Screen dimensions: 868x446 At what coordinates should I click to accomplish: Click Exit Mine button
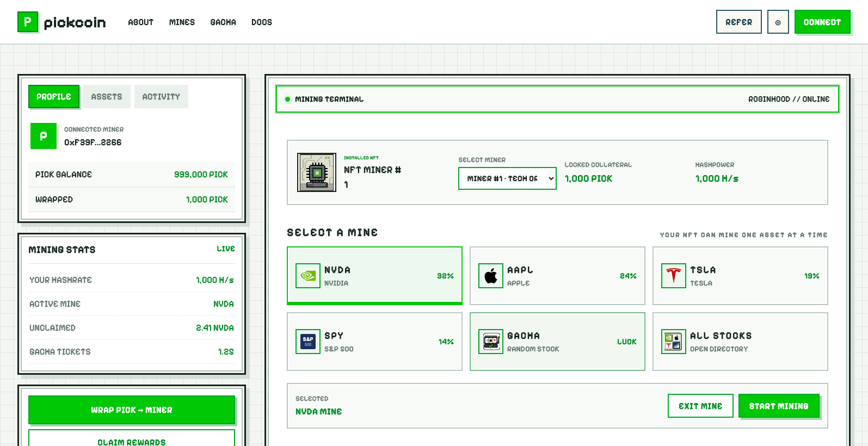(700, 406)
